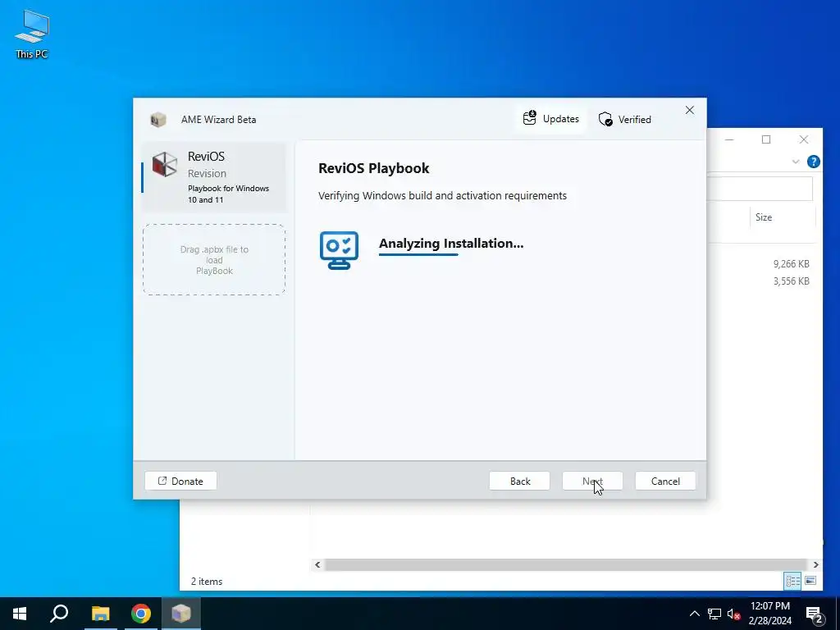Open Google Chrome from the taskbar
This screenshot has width=840, height=630.
(x=141, y=614)
